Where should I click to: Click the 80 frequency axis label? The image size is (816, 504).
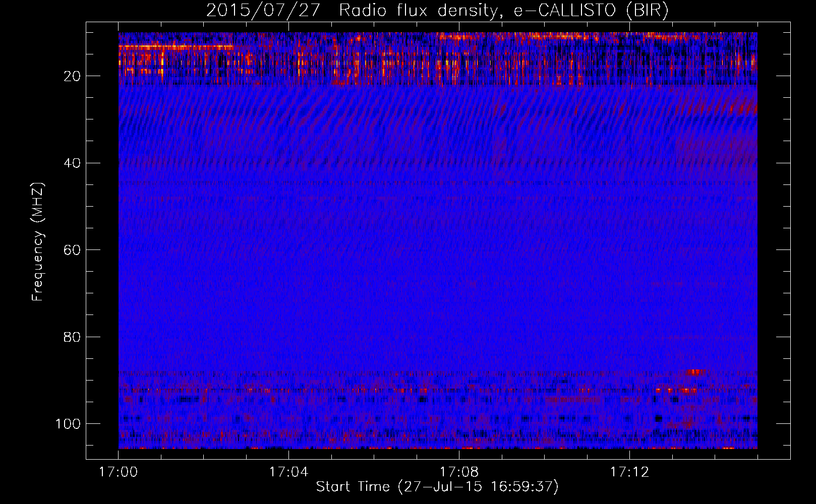point(73,337)
